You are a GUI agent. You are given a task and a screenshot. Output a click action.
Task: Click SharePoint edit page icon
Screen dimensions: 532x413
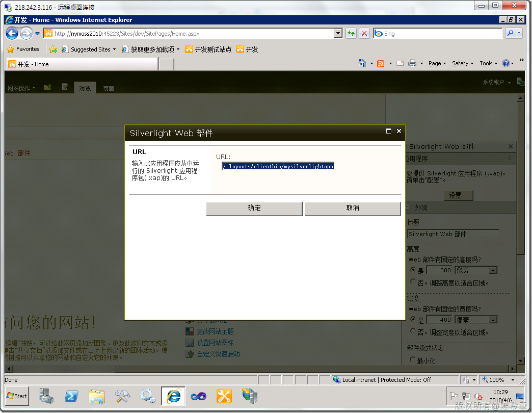point(65,87)
